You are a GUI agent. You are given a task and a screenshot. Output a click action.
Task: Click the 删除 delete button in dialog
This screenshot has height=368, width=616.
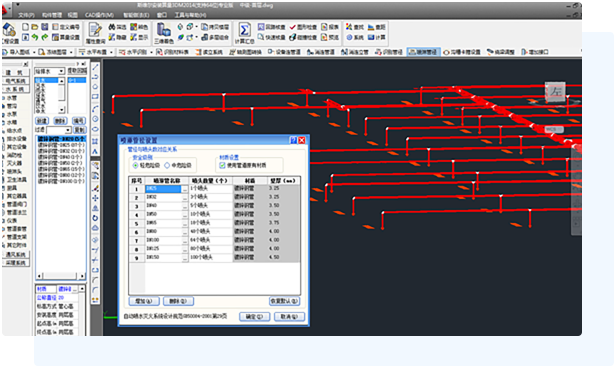point(178,301)
